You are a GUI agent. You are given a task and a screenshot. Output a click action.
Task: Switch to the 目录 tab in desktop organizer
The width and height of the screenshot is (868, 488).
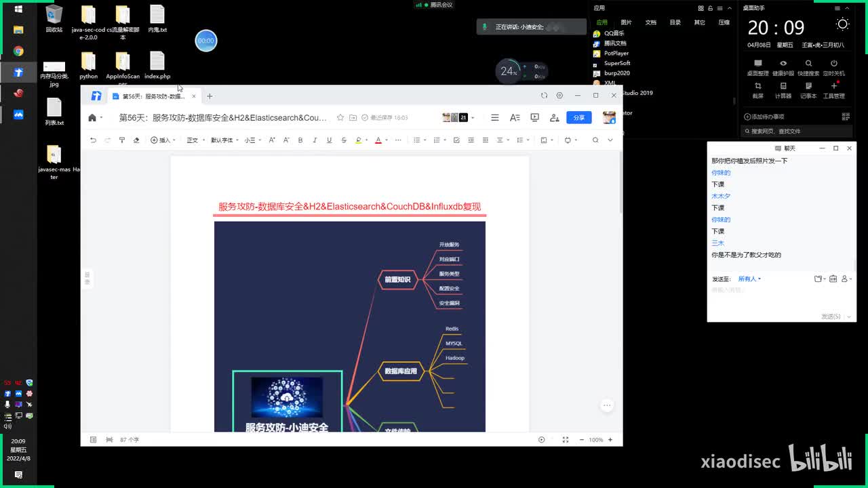pos(675,22)
